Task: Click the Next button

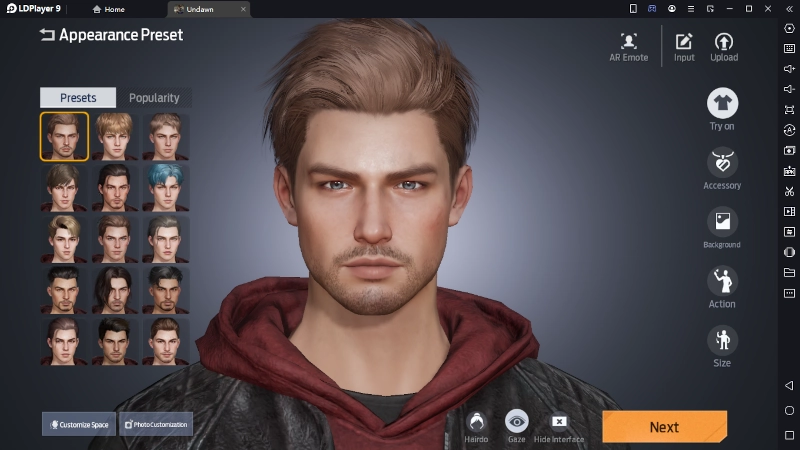Action: [x=664, y=427]
